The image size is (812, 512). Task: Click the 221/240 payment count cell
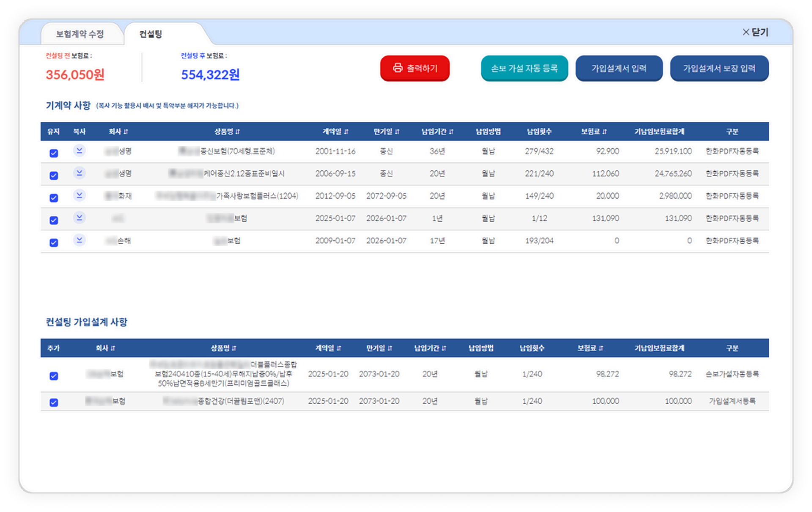(x=539, y=173)
